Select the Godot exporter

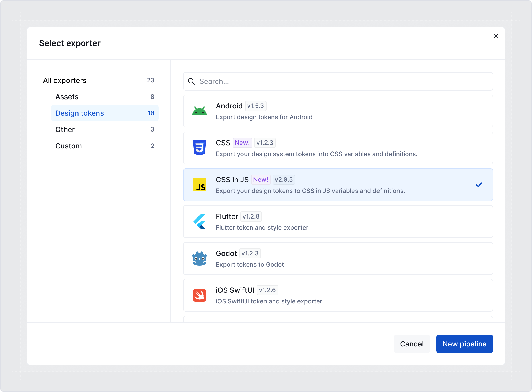338,258
